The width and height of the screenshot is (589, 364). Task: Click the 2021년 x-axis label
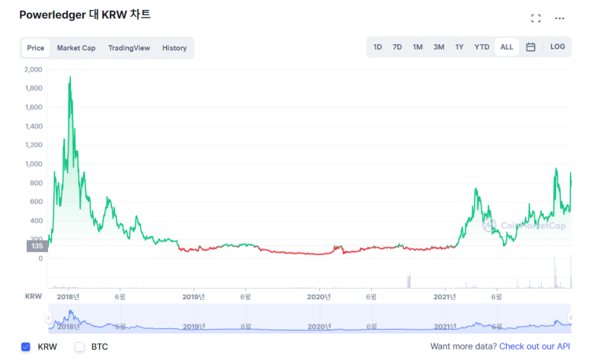[x=445, y=297]
